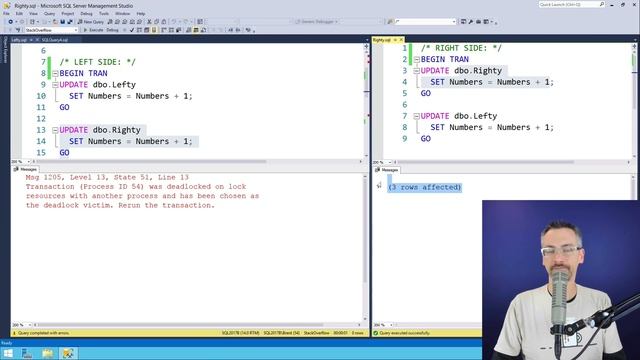Toggle Include Actual Execution Plan
This screenshot has height=360, width=640.
click(163, 30)
